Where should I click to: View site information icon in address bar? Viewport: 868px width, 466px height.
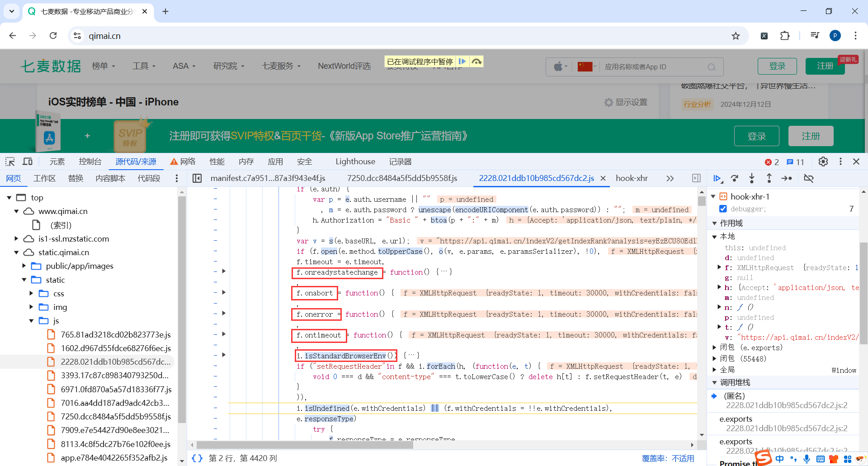click(77, 36)
